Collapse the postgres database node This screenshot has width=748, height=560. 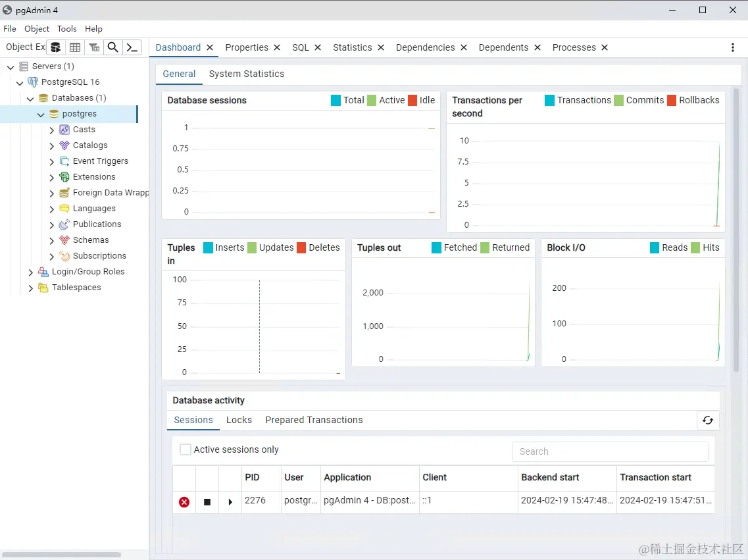point(41,115)
